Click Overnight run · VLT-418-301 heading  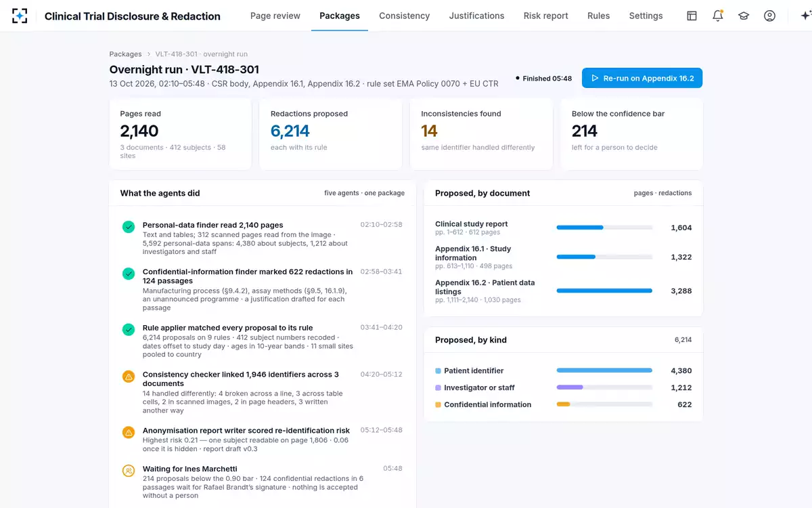(184, 70)
